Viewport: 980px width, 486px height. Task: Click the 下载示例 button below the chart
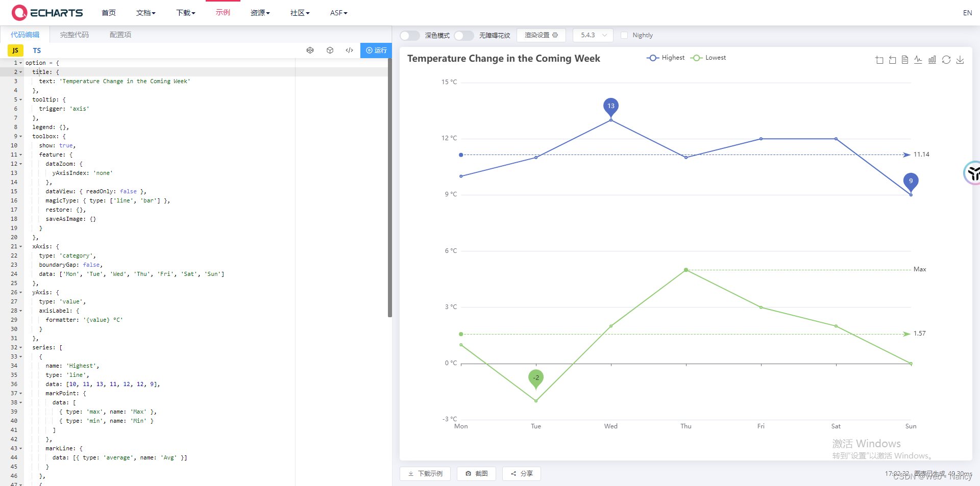(425, 473)
